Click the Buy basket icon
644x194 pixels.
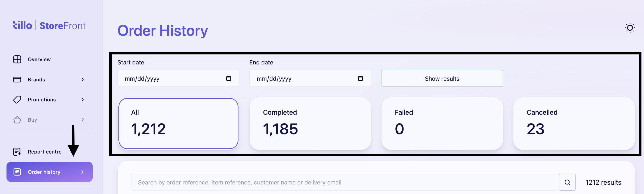(17, 120)
